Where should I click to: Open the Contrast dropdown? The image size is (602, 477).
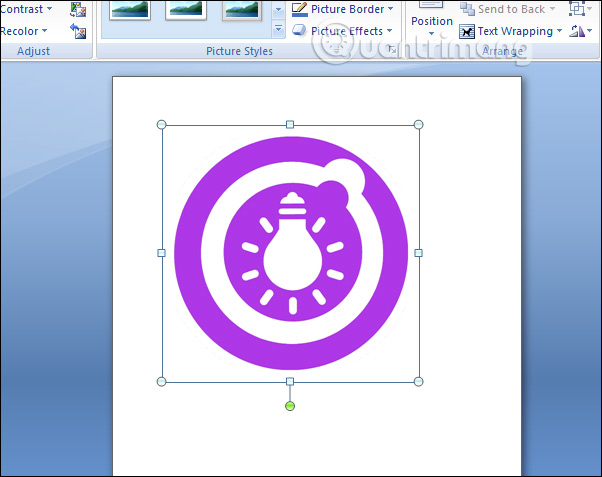[26, 9]
